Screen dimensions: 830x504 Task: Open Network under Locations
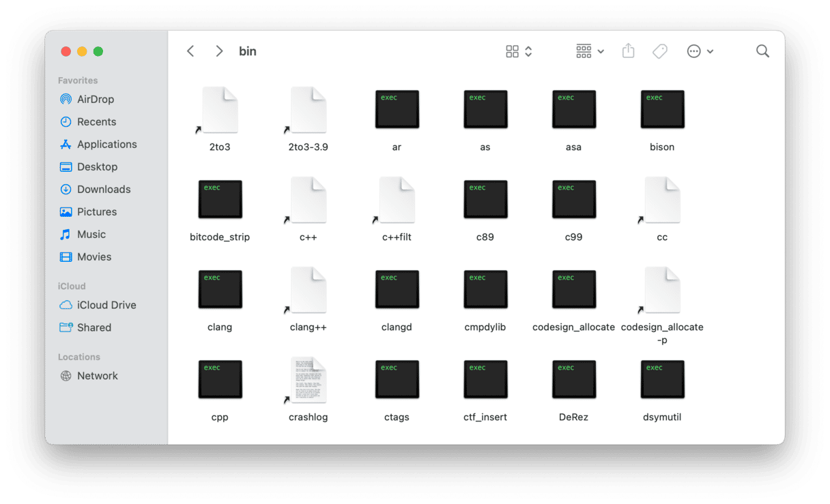[x=97, y=376]
